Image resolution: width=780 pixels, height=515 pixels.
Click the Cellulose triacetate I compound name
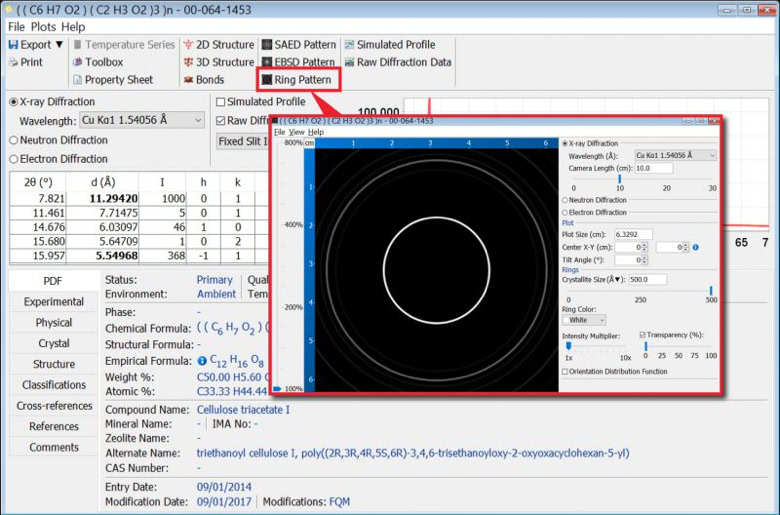[243, 410]
